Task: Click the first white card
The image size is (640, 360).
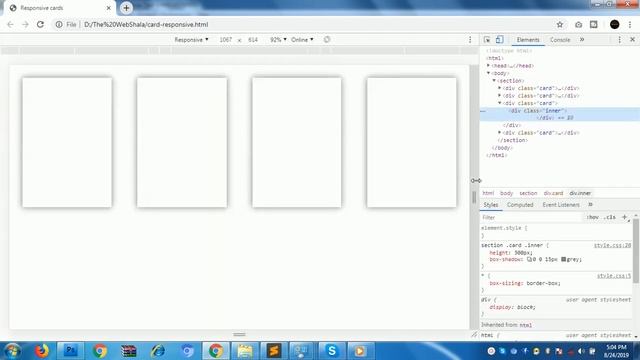Action: 67,142
